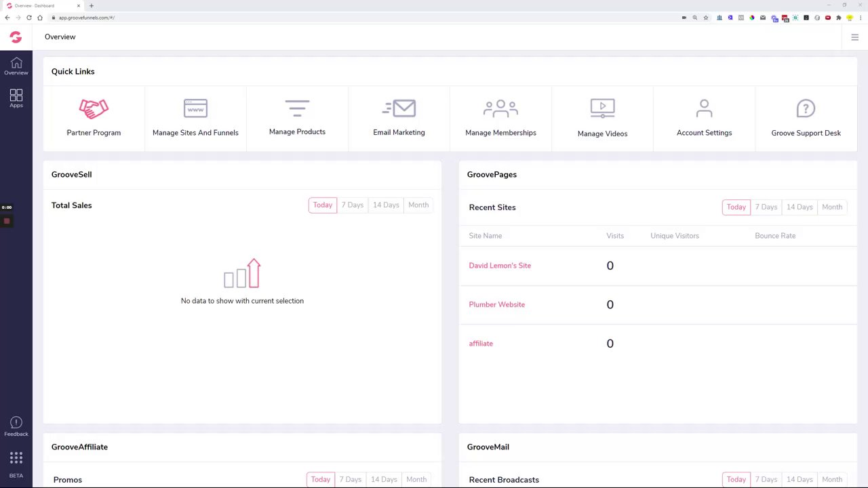Viewport: 868px width, 488px height.
Task: Open Manage Videos play icon
Action: tap(602, 108)
